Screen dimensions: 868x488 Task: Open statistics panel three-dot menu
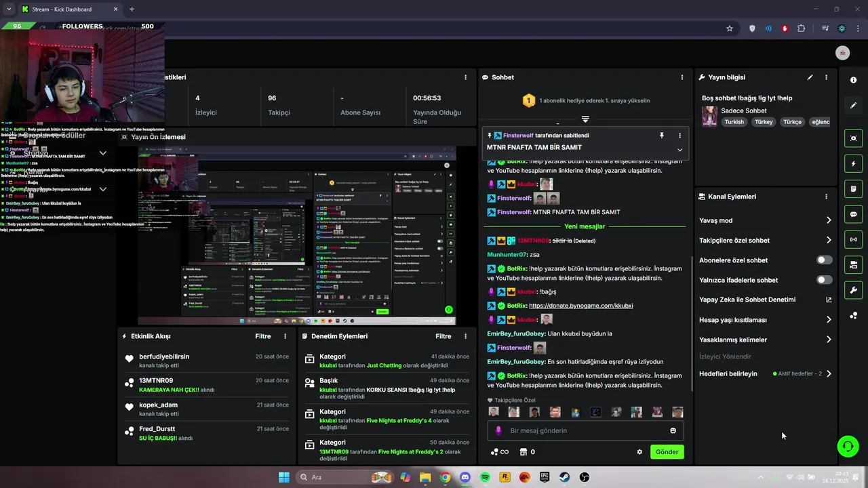pyautogui.click(x=465, y=77)
